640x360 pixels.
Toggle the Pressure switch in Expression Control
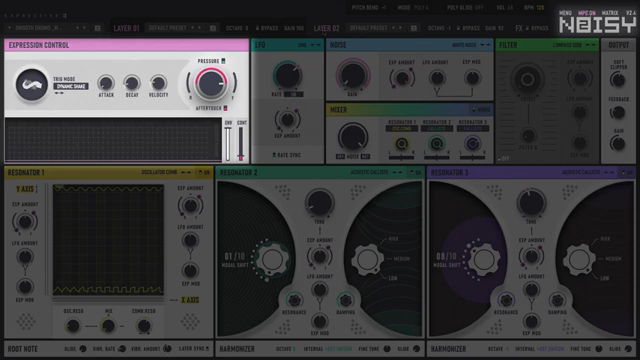pyautogui.click(x=223, y=61)
